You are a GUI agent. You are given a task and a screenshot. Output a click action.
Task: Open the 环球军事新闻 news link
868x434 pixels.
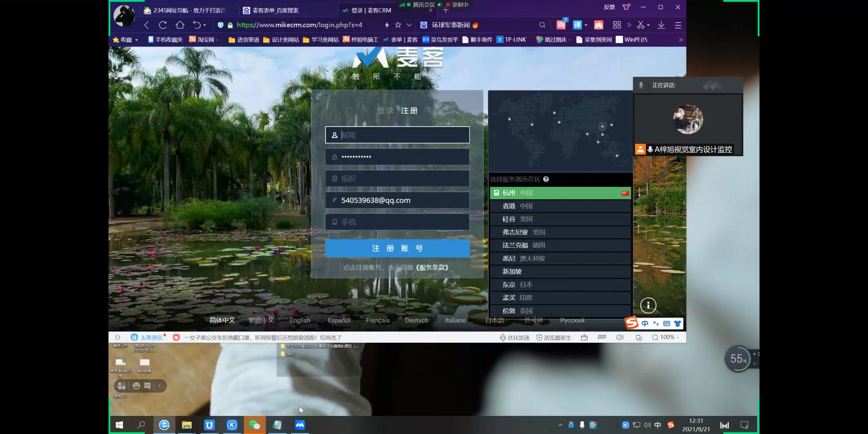click(451, 25)
